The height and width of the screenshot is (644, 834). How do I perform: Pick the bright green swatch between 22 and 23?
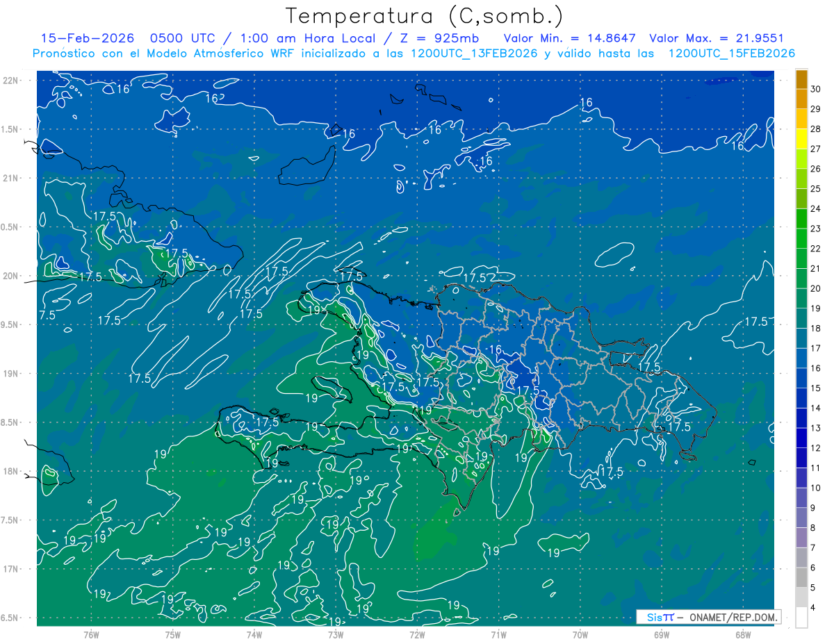click(801, 238)
